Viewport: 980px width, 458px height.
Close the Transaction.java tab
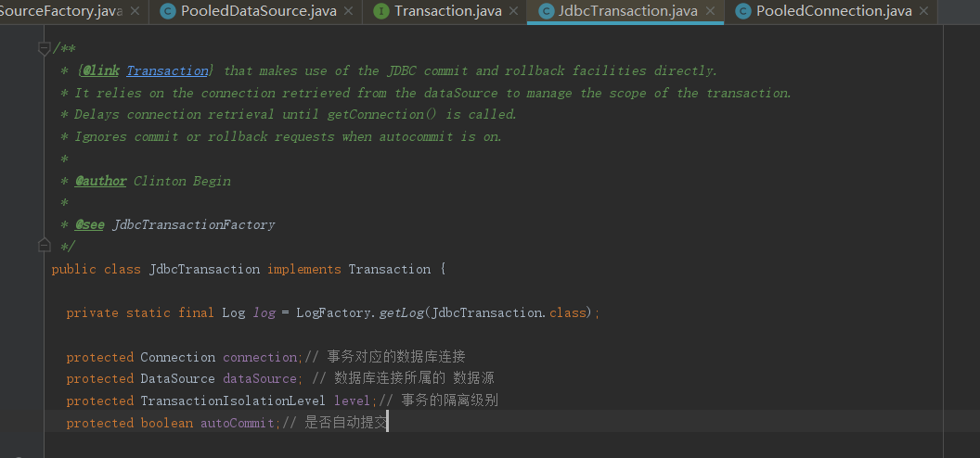514,11
